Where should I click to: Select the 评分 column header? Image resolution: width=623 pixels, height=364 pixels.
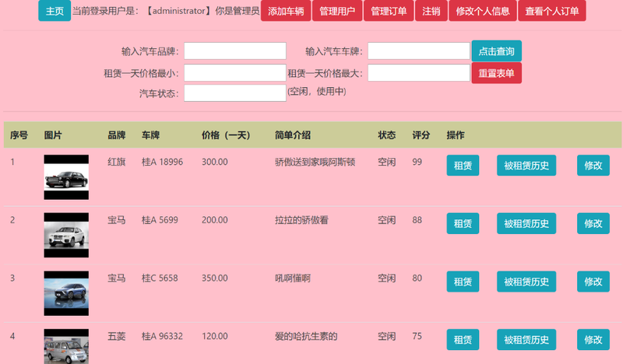point(421,135)
